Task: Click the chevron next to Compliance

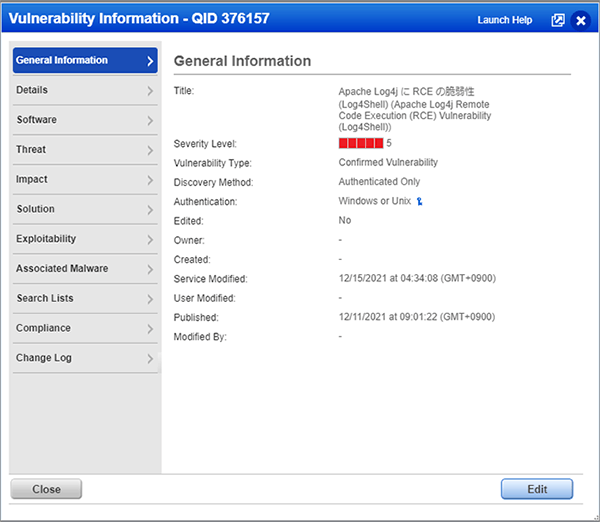Action: pyautogui.click(x=150, y=329)
